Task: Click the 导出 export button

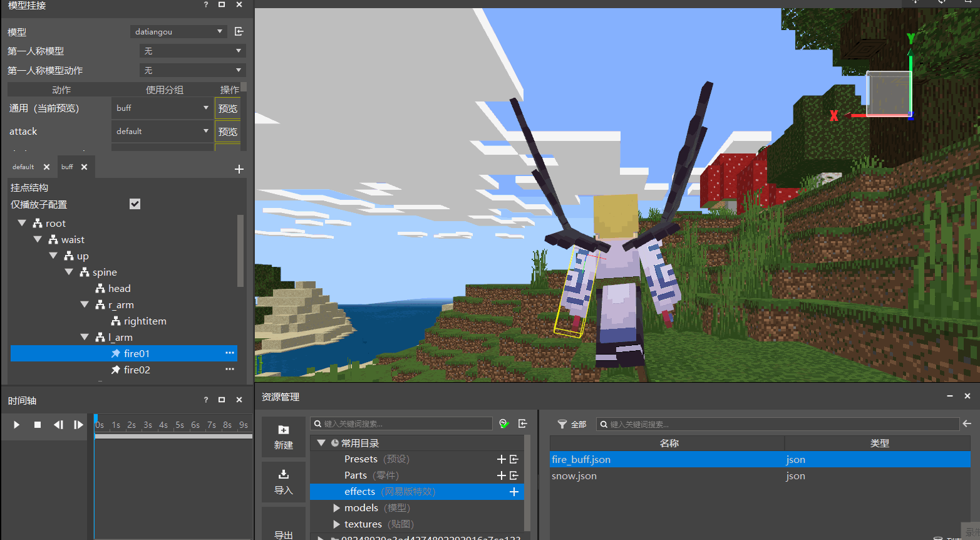Action: pyautogui.click(x=284, y=525)
